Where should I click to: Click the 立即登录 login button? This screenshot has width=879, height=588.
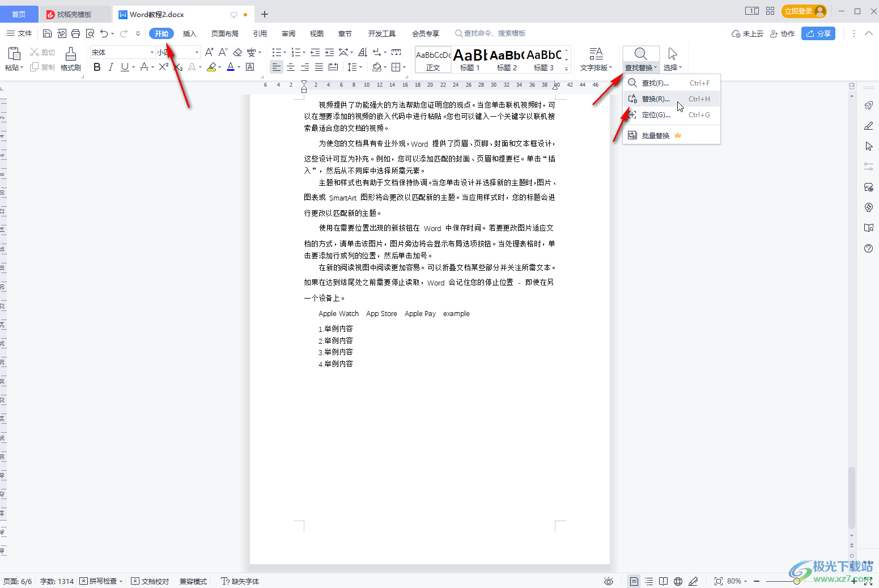tap(804, 11)
